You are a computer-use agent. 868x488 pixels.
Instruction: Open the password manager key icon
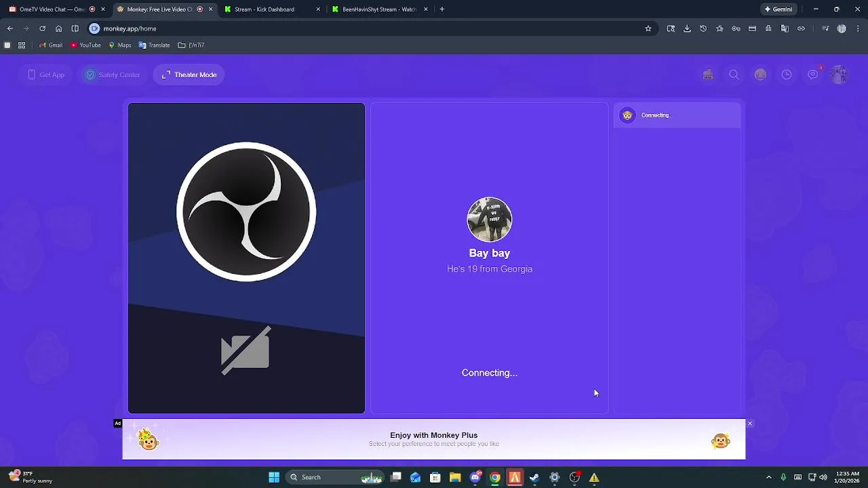736,28
